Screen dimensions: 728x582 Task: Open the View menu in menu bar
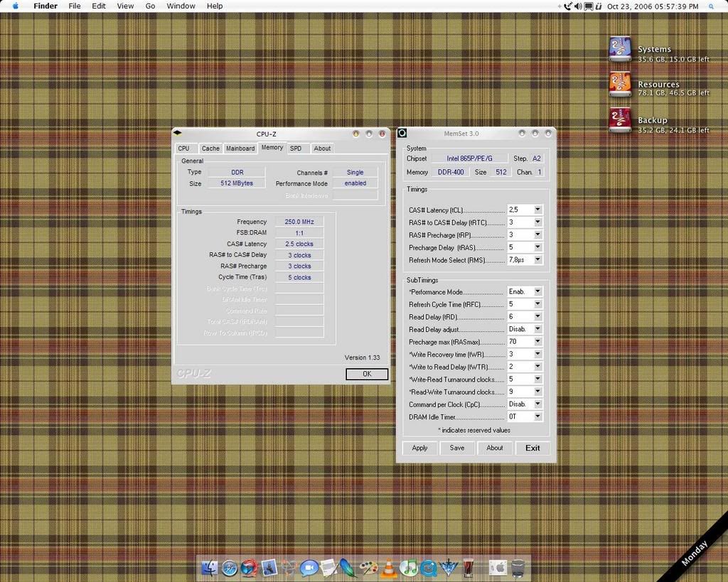coord(125,6)
